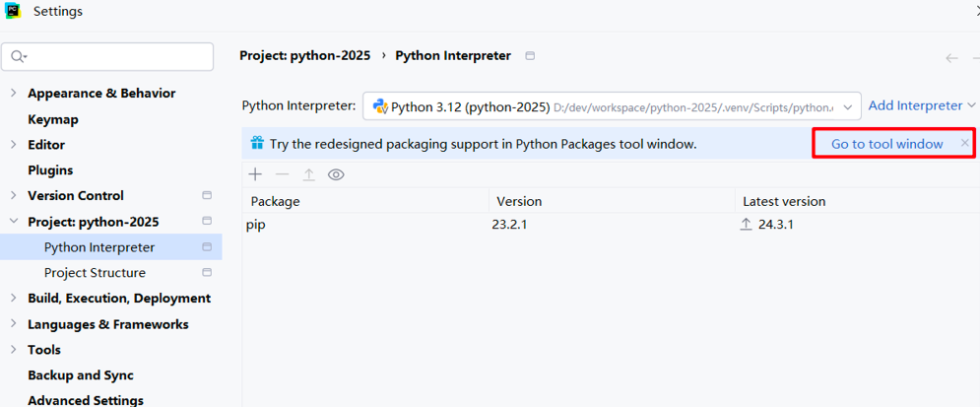The width and height of the screenshot is (980, 407).
Task: Click the project-level icon beside Python Interpreter breadcrumb
Action: pyautogui.click(x=530, y=56)
